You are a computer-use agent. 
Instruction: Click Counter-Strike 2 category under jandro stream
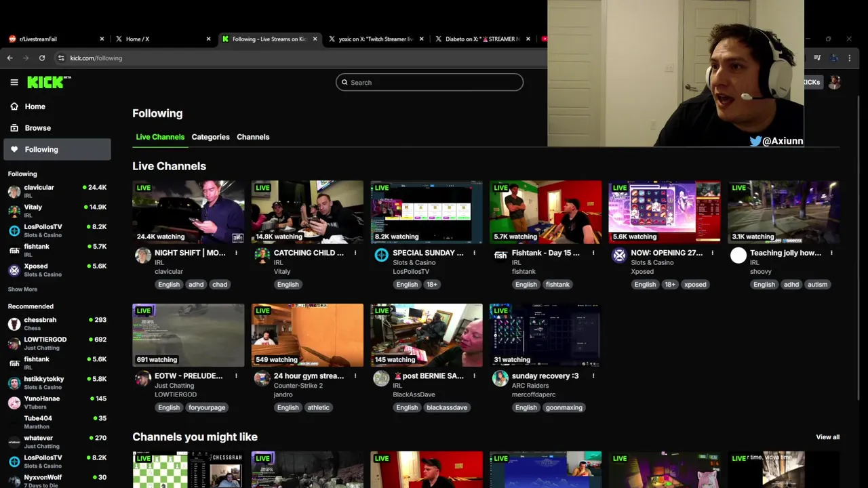298,386
